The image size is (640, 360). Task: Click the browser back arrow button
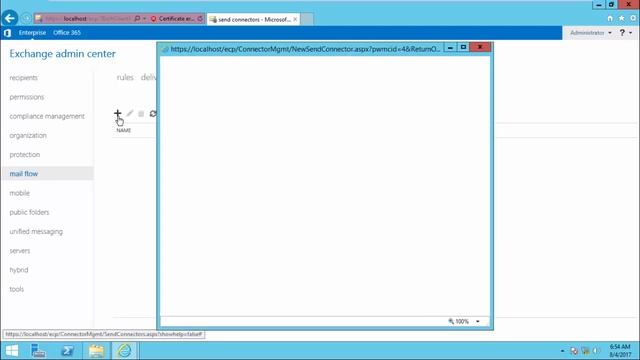click(x=9, y=18)
